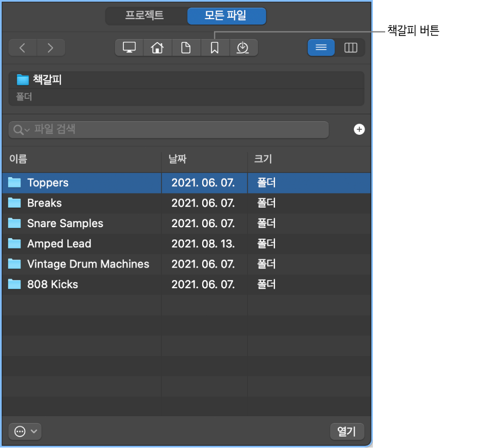Click the 파일 검색 search field
The width and height of the screenshot is (494, 448).
(168, 130)
